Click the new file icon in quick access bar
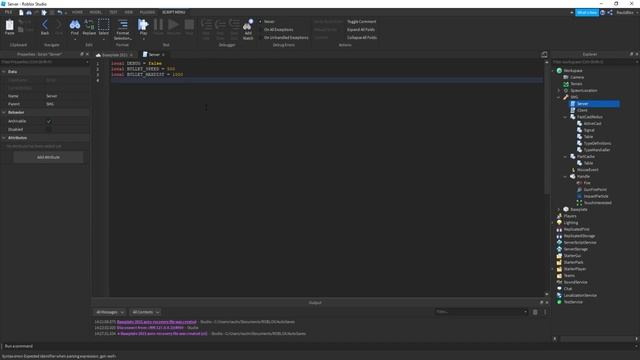The height and width of the screenshot is (360, 640). point(21,13)
